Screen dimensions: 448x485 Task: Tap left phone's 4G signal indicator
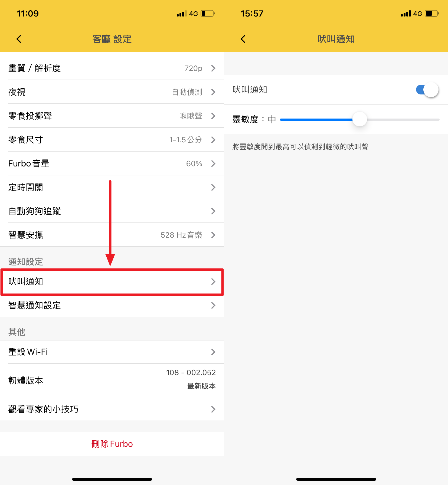tap(187, 14)
